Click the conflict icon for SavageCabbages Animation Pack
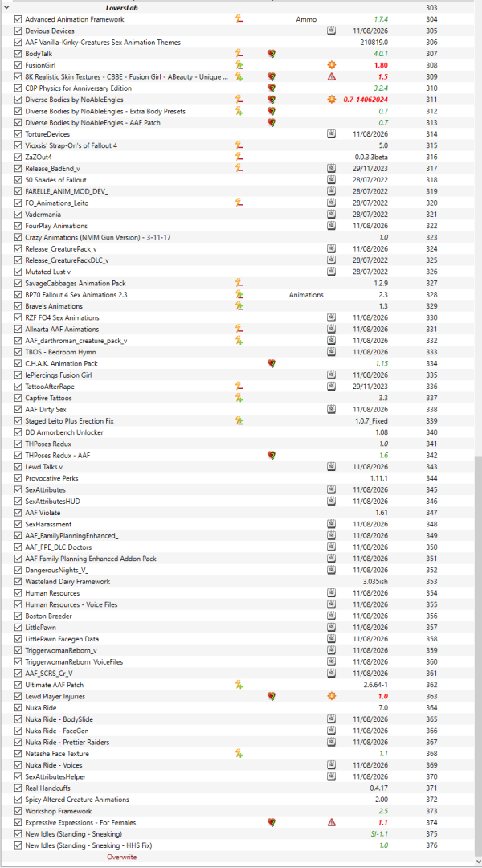 pyautogui.click(x=239, y=284)
